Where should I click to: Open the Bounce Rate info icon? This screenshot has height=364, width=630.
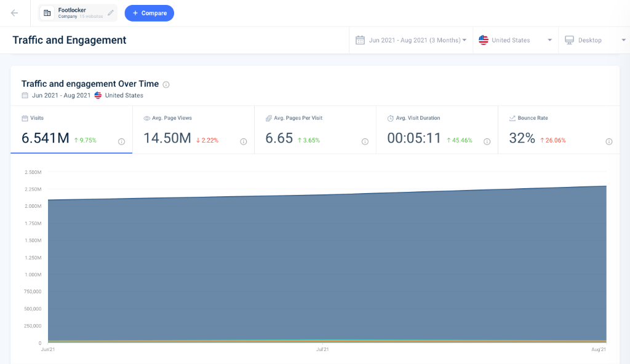pos(609,141)
